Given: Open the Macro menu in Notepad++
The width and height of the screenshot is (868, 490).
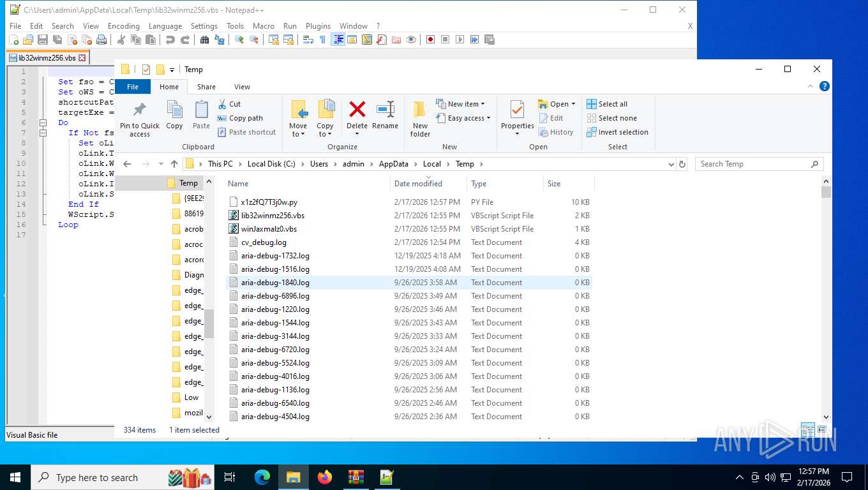Looking at the screenshot, I should click(263, 26).
